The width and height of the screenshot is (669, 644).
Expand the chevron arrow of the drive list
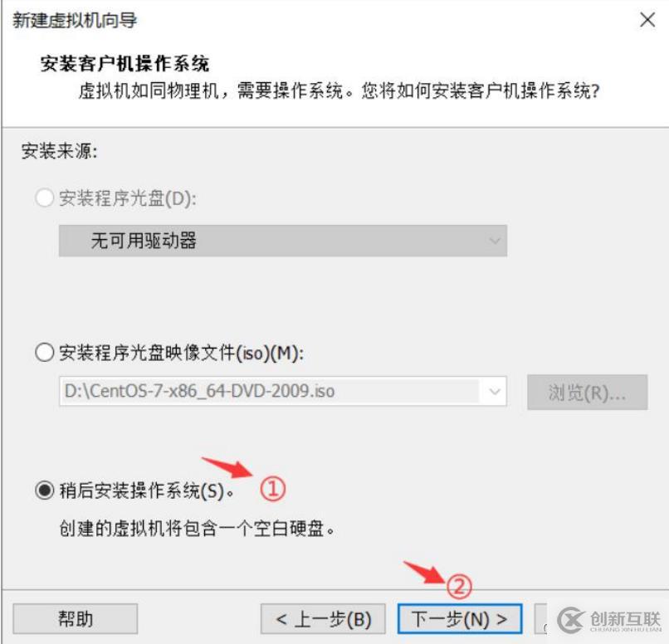tap(495, 241)
